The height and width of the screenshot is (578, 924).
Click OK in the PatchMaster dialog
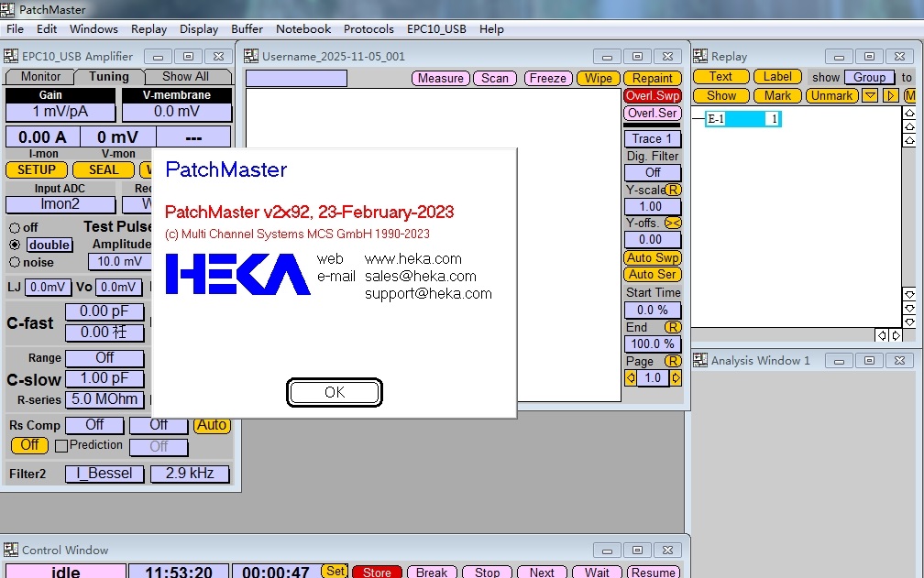[335, 392]
